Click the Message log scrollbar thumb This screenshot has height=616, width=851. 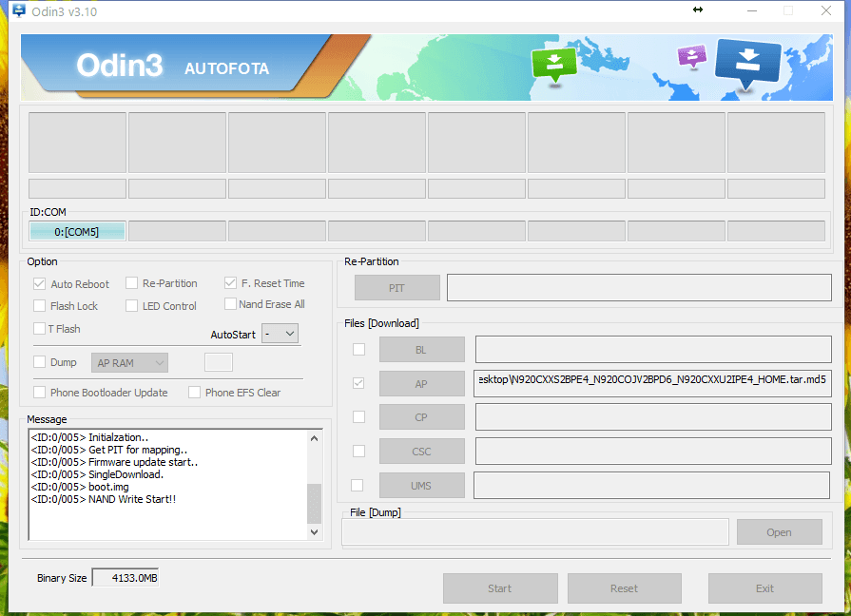tap(314, 503)
